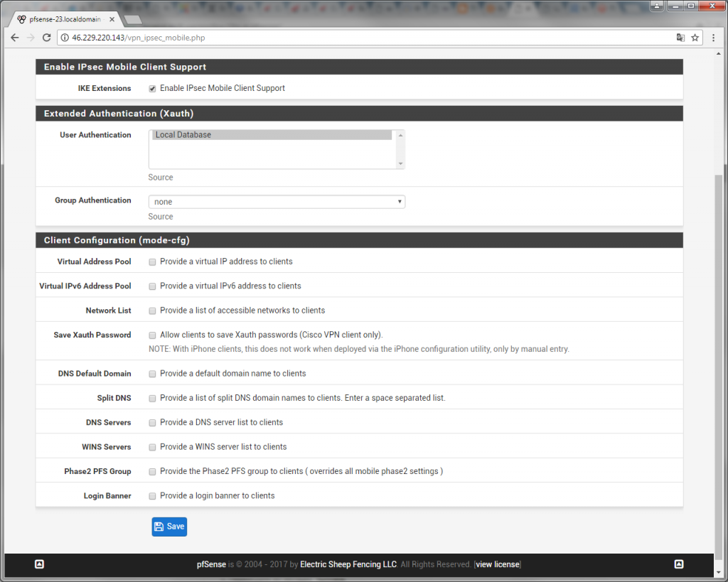
Task: Click the WINS Servers label
Action: point(107,448)
